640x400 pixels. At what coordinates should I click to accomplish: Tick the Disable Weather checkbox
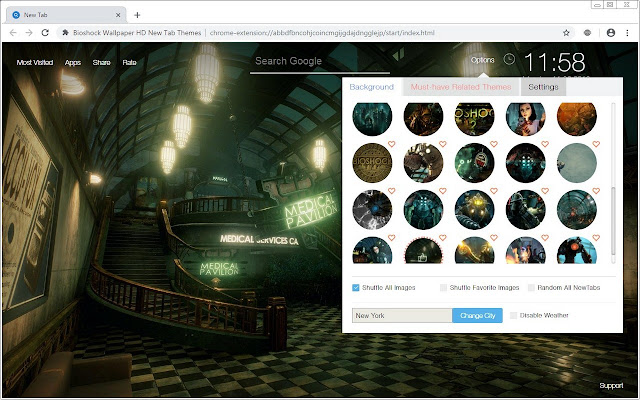point(513,316)
